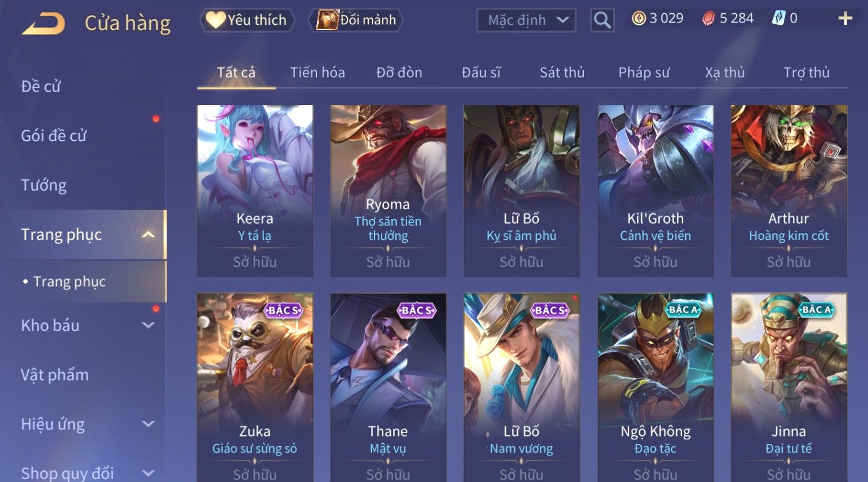The image size is (868, 482).
Task: Switch to the Pháp sư tab
Action: [644, 73]
